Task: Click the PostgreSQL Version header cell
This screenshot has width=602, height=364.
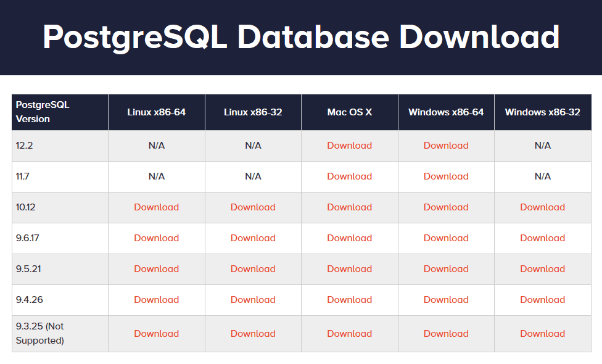Action: click(x=59, y=112)
